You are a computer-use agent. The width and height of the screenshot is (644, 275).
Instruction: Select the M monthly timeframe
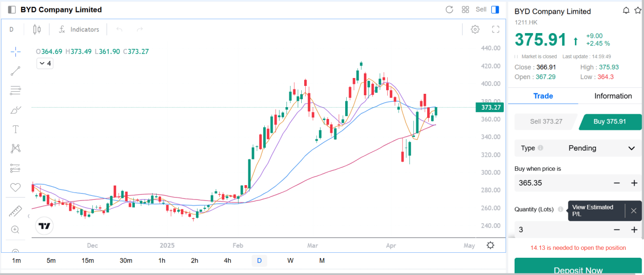[x=322, y=261]
